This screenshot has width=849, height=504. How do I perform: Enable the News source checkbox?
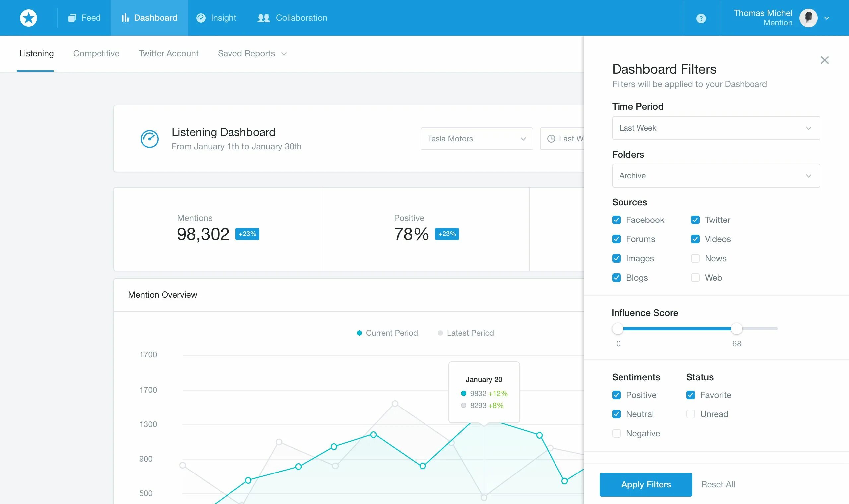[695, 258]
